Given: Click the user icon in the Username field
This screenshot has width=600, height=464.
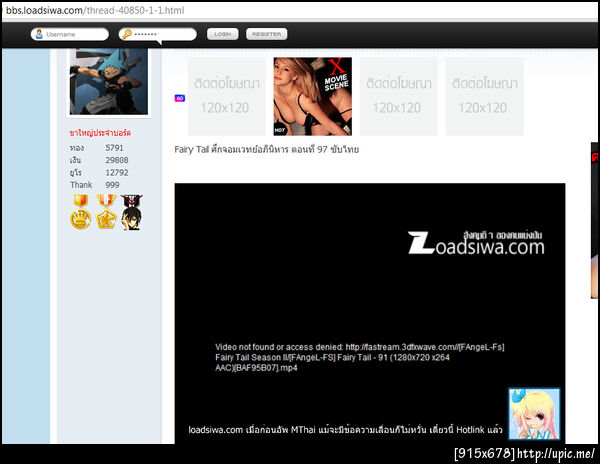Looking at the screenshot, I should [39, 34].
